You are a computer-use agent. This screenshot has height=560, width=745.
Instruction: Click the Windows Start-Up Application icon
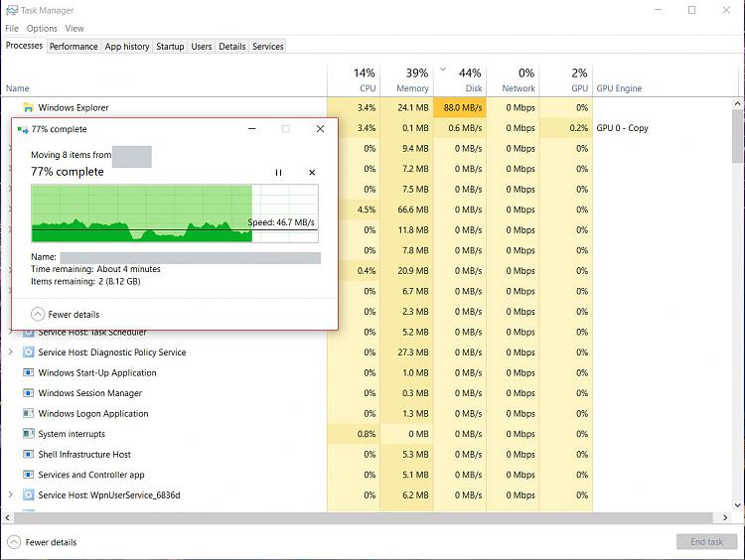click(x=29, y=372)
